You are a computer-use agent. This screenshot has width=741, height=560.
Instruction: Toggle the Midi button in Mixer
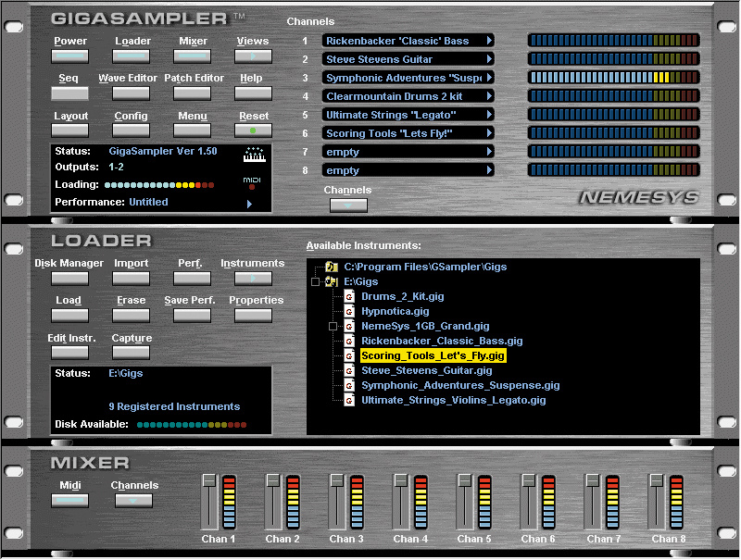[69, 501]
